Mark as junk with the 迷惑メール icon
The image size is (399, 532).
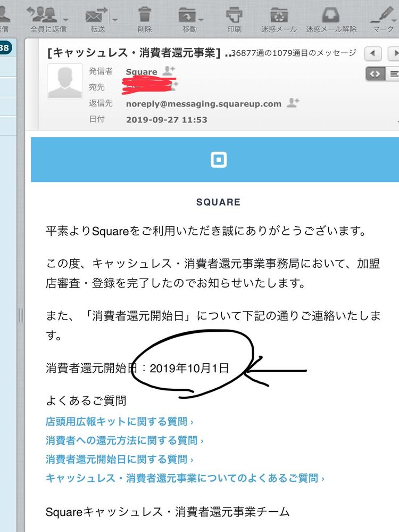pyautogui.click(x=279, y=14)
